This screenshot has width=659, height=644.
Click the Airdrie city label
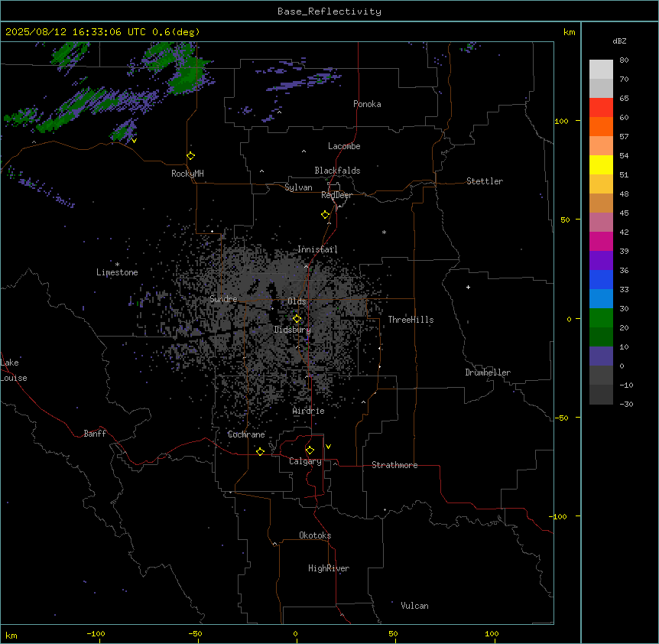click(x=309, y=411)
